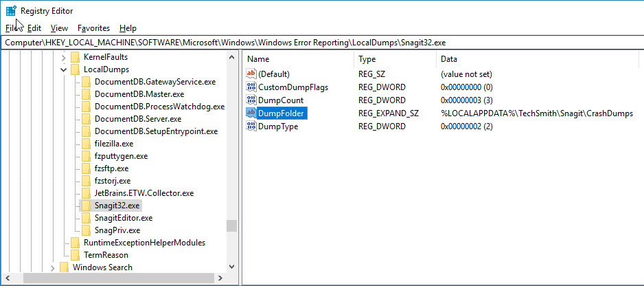
Task: Select the DumpCount value name
Action: pyautogui.click(x=281, y=100)
